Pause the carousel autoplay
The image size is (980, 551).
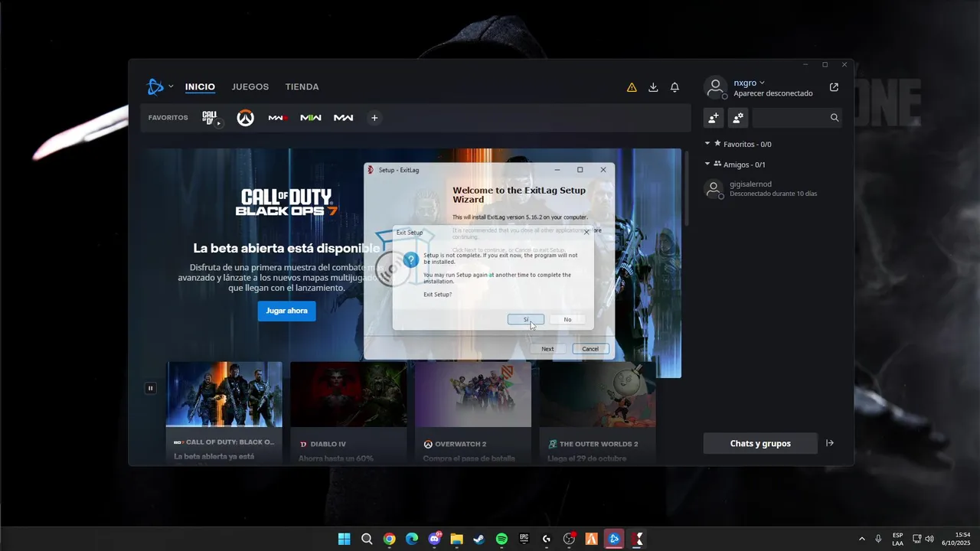150,388
